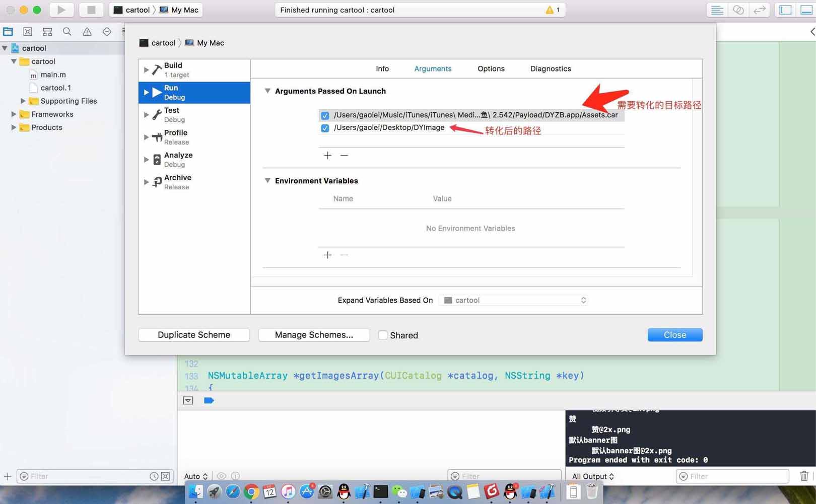Open System Preferences from the Dock
The width and height of the screenshot is (816, 504).
pos(325,491)
